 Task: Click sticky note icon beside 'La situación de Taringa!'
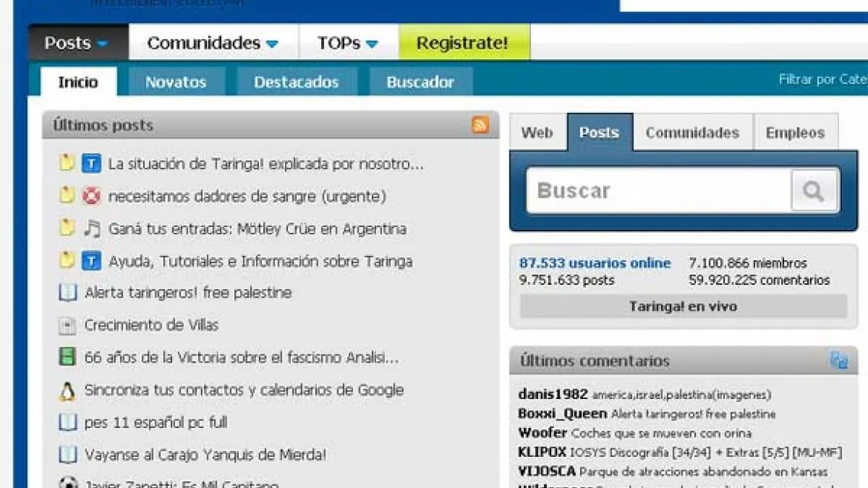(67, 162)
